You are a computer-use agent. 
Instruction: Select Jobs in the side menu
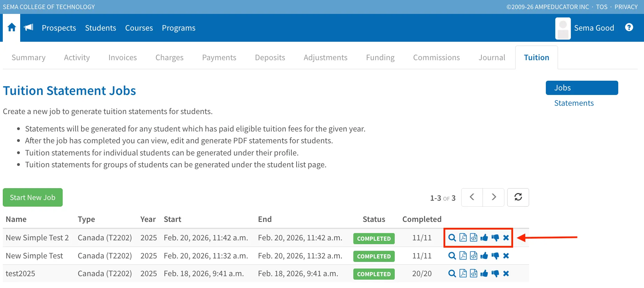point(582,88)
